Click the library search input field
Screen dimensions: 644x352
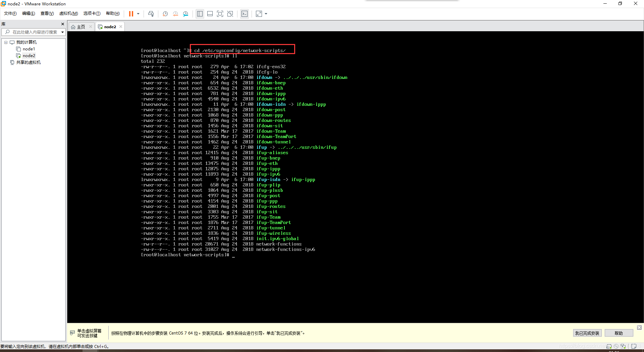coord(33,32)
